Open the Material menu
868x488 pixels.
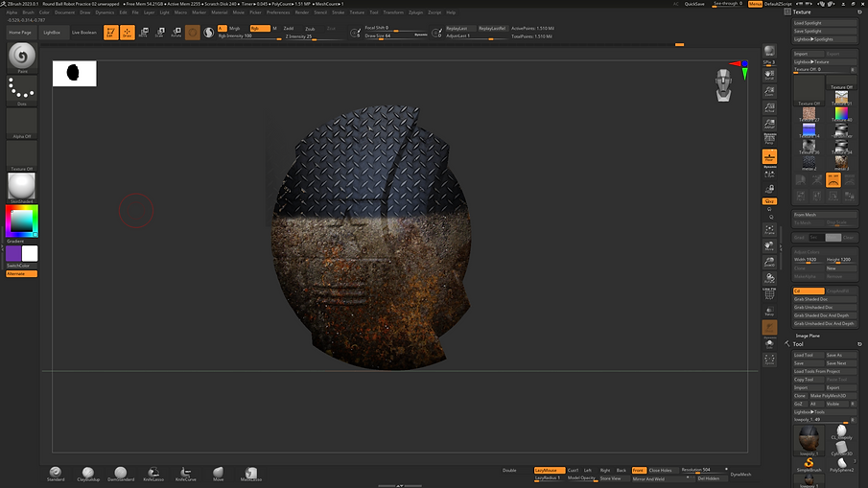point(220,12)
